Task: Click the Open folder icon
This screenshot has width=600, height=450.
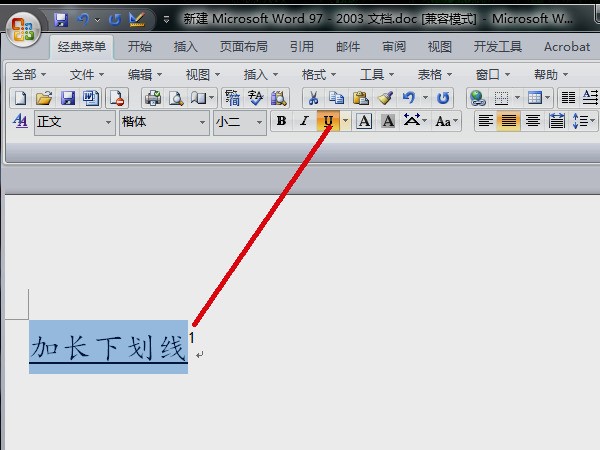Action: point(43,97)
